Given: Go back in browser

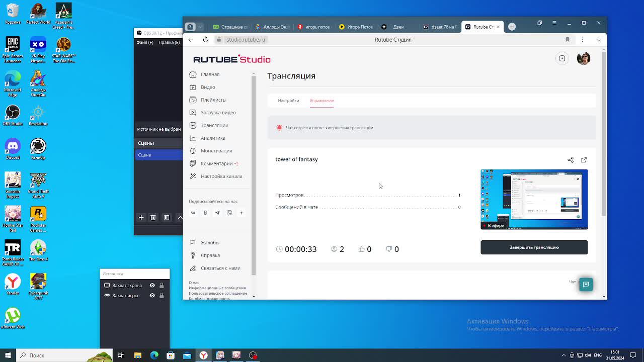Looking at the screenshot, I should (x=190, y=39).
